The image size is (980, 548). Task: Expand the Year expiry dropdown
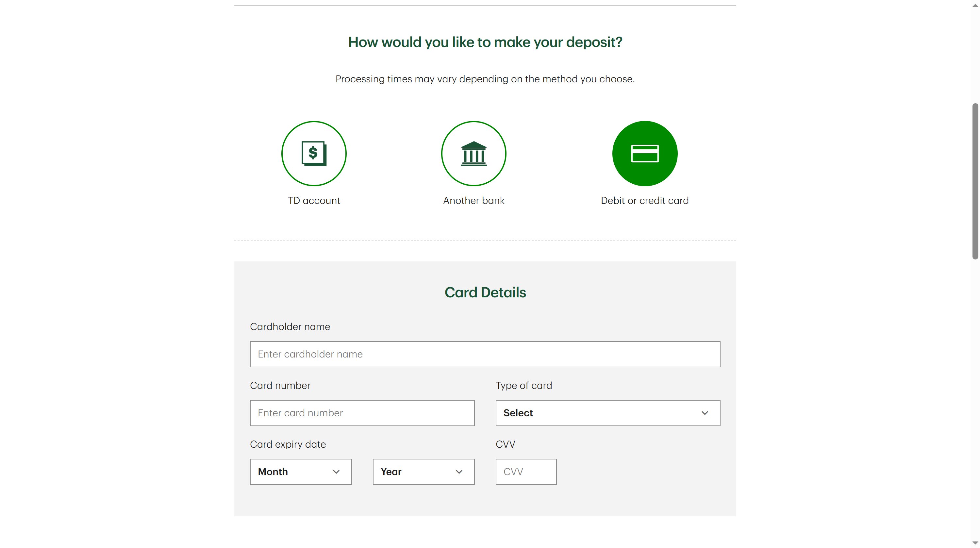[x=424, y=472]
